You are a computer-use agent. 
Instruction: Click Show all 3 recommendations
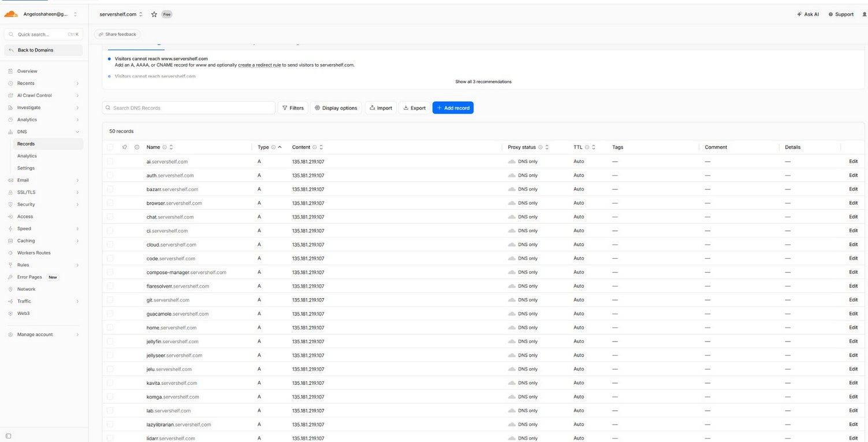(x=483, y=82)
